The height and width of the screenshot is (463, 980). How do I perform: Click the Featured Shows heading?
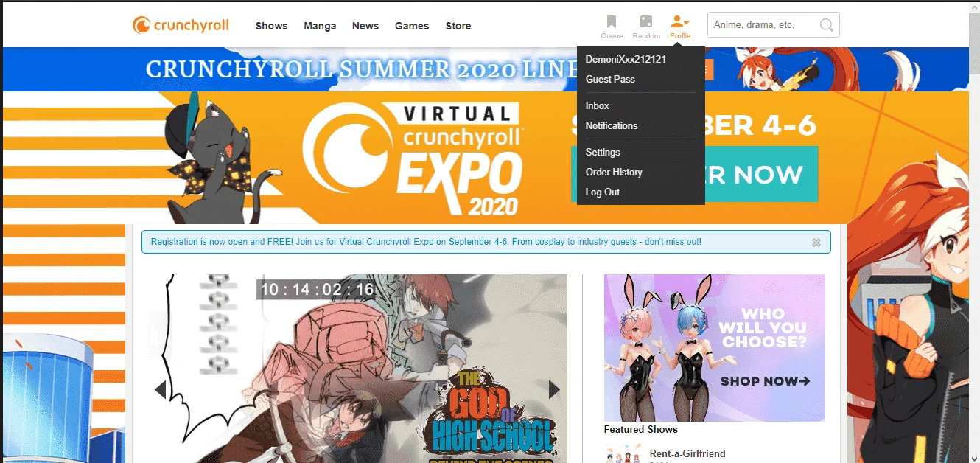(641, 429)
